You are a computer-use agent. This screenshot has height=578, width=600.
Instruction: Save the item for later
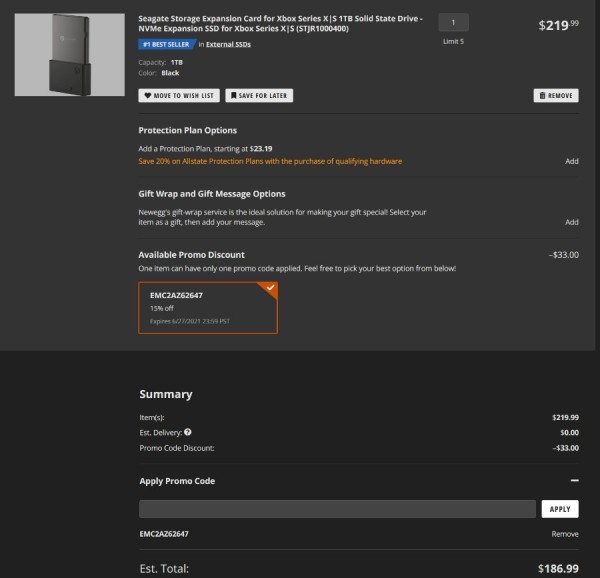pos(259,95)
